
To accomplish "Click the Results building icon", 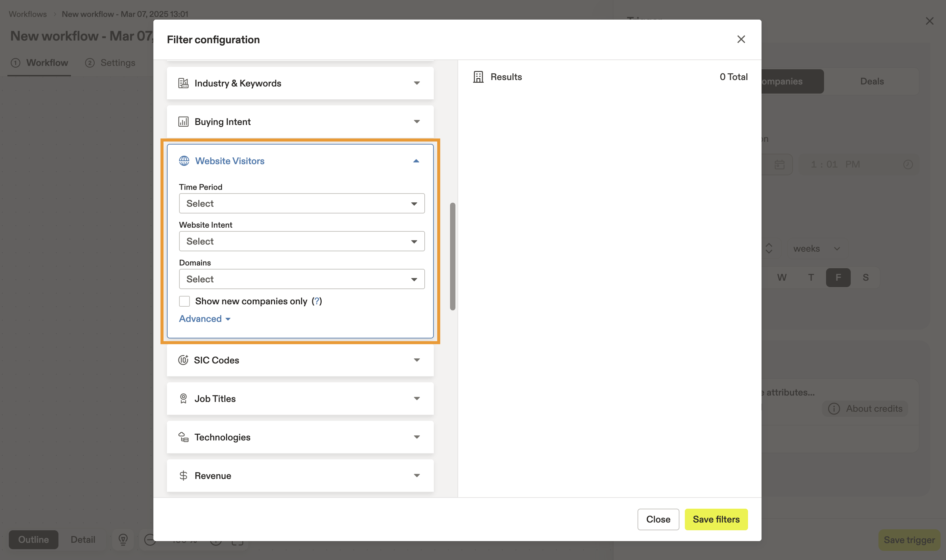I will pyautogui.click(x=478, y=77).
